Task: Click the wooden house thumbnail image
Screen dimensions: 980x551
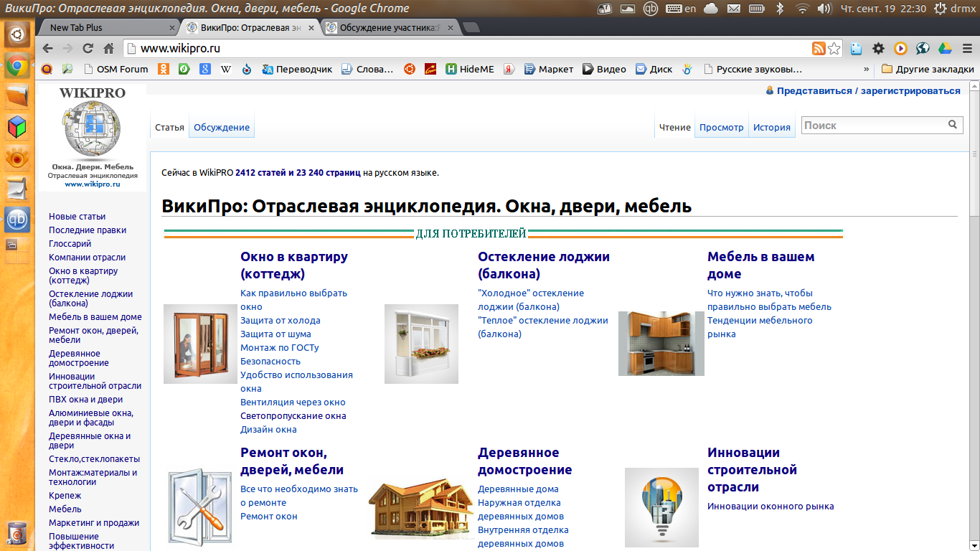Action: [421, 509]
